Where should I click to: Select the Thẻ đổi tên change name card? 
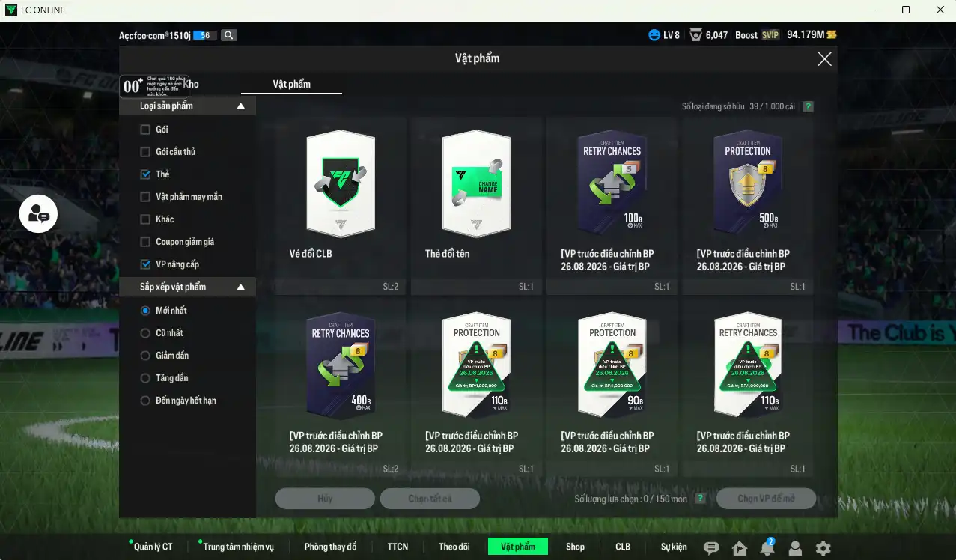tap(476, 204)
